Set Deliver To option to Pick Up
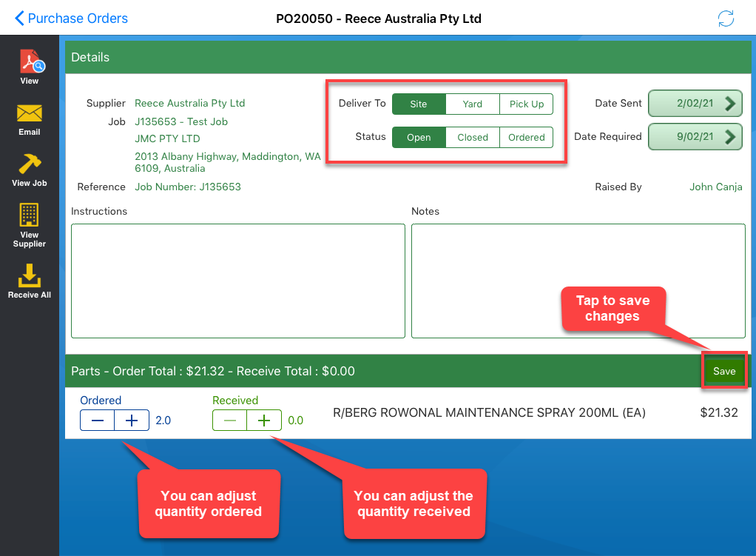The height and width of the screenshot is (556, 756). pyautogui.click(x=526, y=104)
